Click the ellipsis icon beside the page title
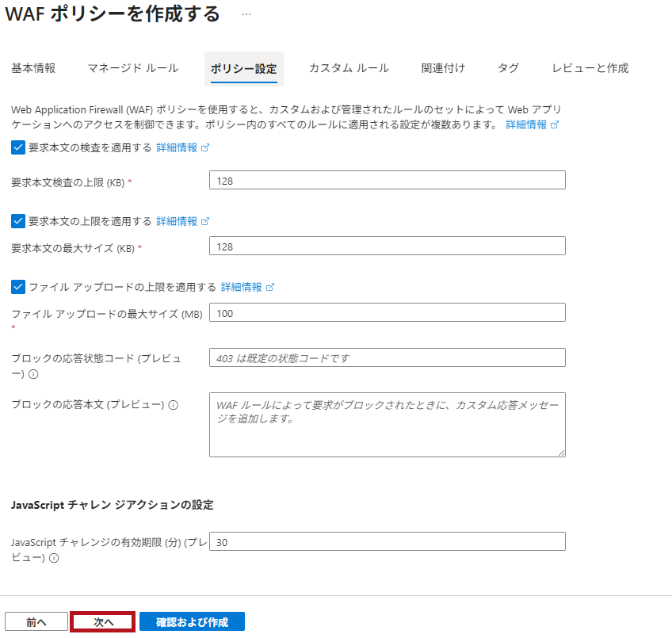The height and width of the screenshot is (638, 672). pyautogui.click(x=246, y=15)
